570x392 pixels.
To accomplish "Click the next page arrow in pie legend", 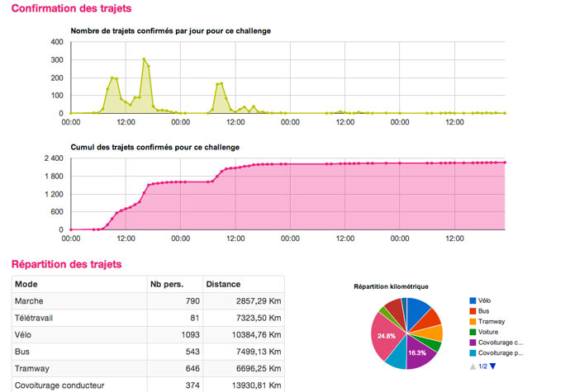I will tap(493, 366).
